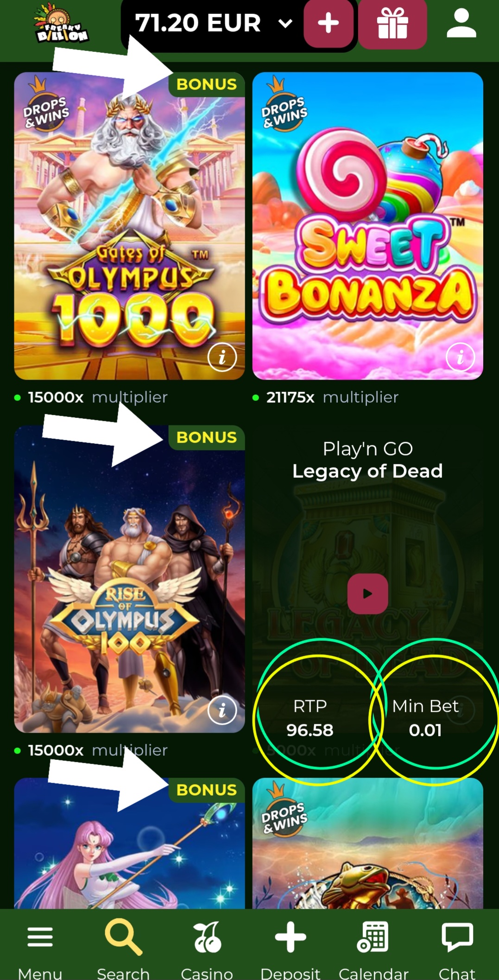499x980 pixels.
Task: Open the anime girl BONUS game thumbnail
Action: (x=130, y=843)
